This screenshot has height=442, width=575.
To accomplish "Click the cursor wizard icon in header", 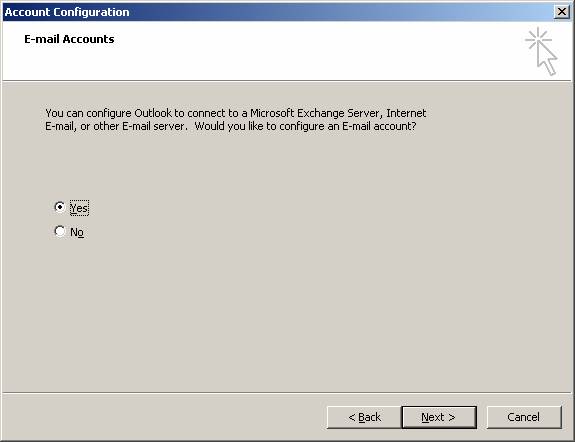I will (542, 51).
